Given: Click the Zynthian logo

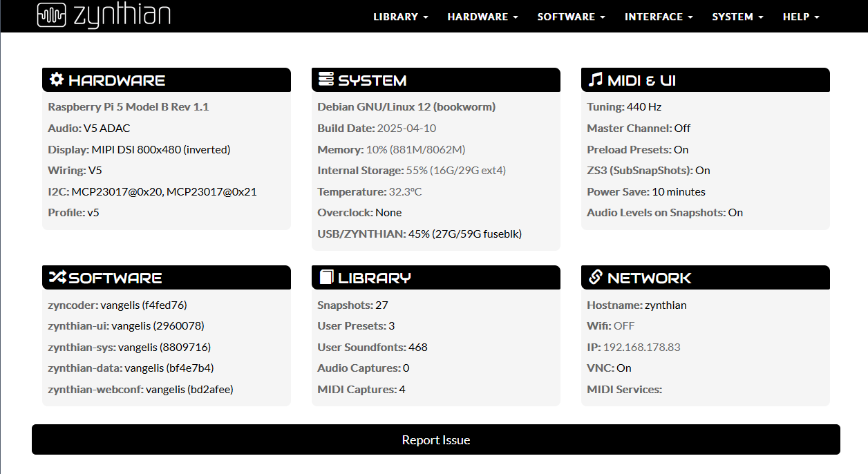Looking at the screenshot, I should click(104, 15).
